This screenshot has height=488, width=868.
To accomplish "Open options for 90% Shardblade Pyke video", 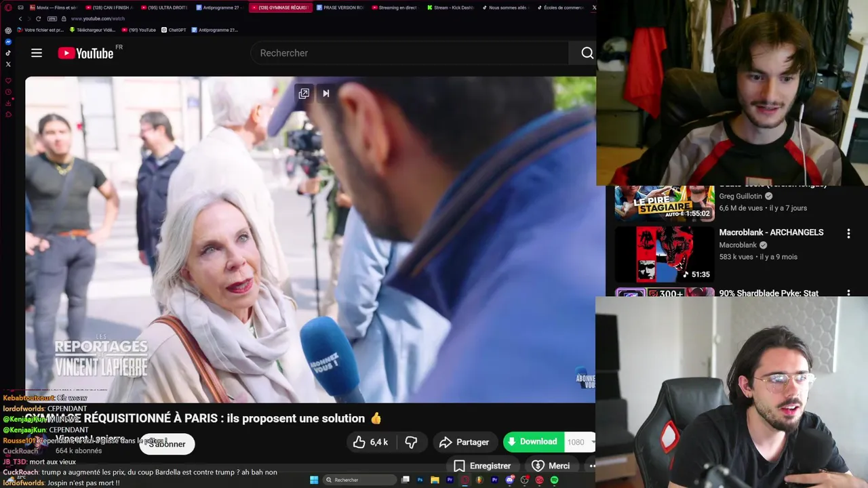I will (848, 293).
